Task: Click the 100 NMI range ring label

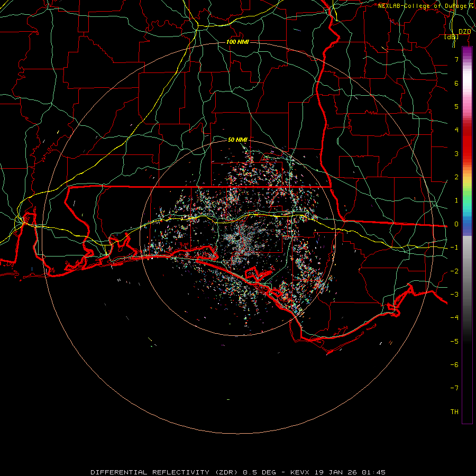Action: pos(237,42)
